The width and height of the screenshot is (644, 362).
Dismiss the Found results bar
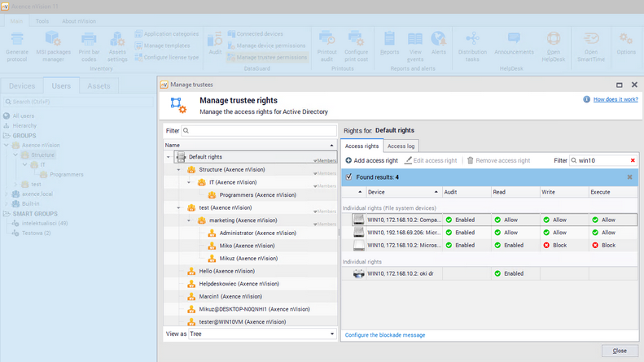click(x=629, y=177)
